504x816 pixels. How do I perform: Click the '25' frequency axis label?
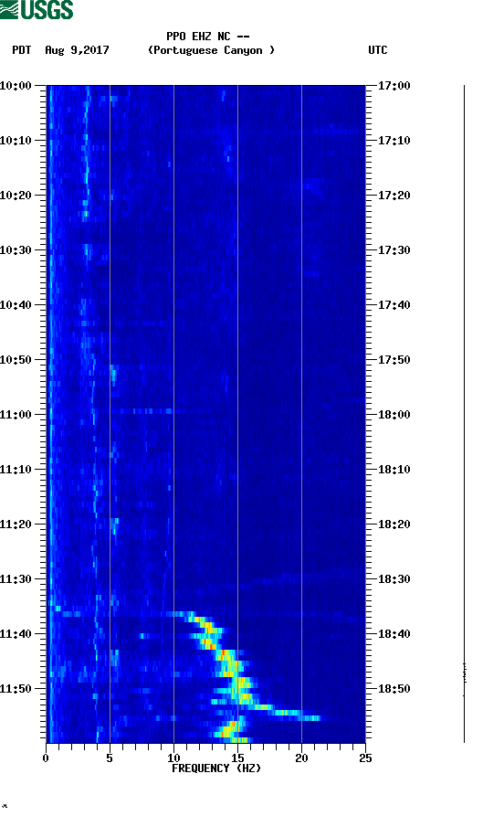click(x=365, y=758)
